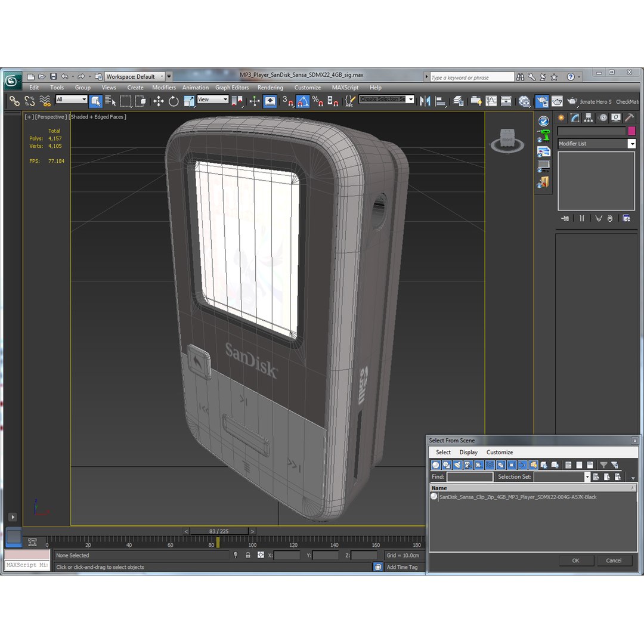This screenshot has width=644, height=644.
Task: Click OK in Select From Scene dialog
Action: tap(576, 560)
